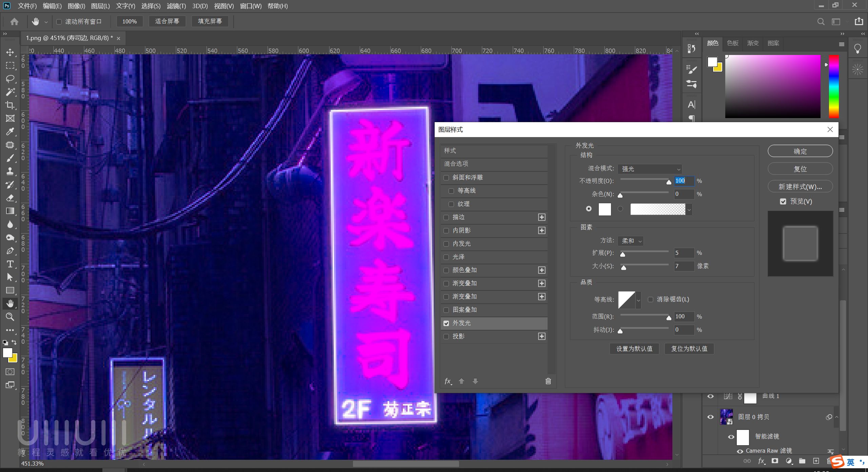Click the 扩展(P) value field
The height and width of the screenshot is (472, 868).
[684, 253]
